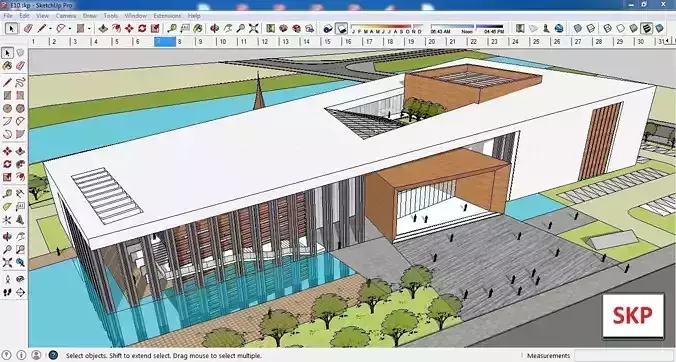Show earlier scene tabs with left arrow
Viewport: 676px width, 362px height.
[667, 41]
